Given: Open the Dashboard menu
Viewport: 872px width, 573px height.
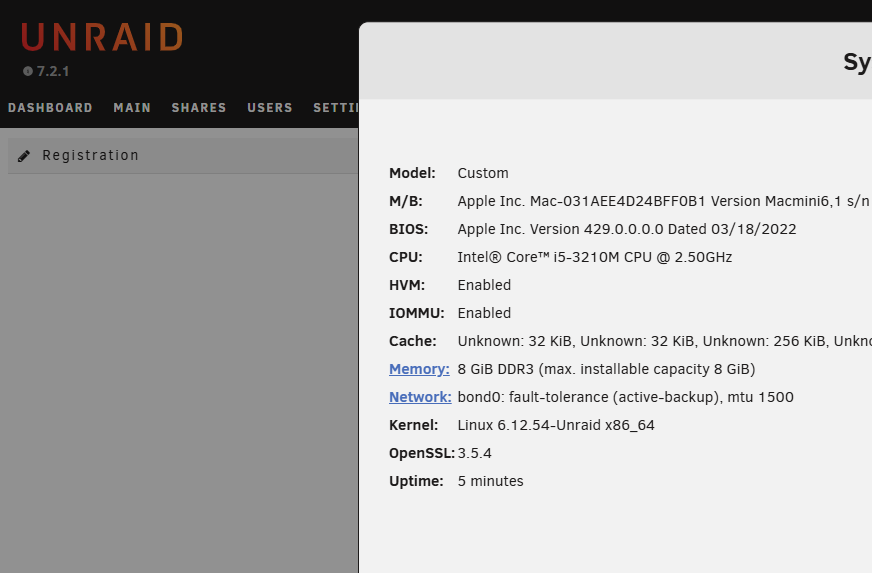Looking at the screenshot, I should tap(50, 108).
